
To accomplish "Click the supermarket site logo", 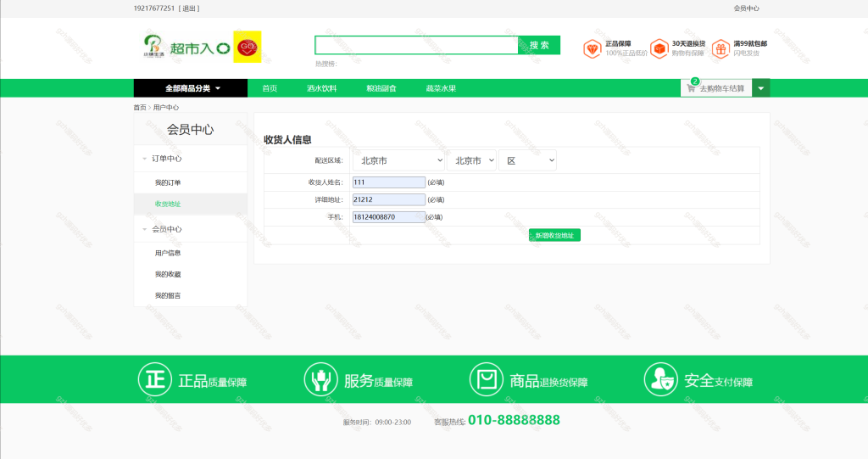I will (x=186, y=48).
